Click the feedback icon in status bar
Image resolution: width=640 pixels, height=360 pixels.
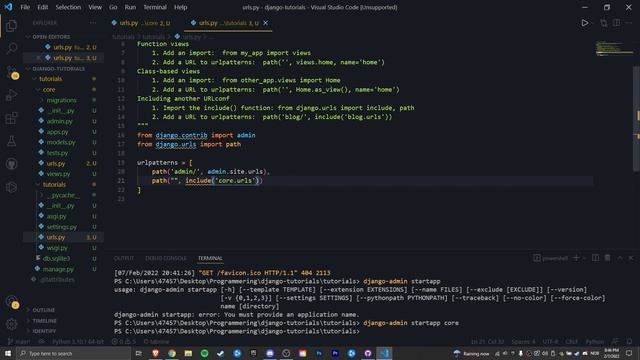615,342
